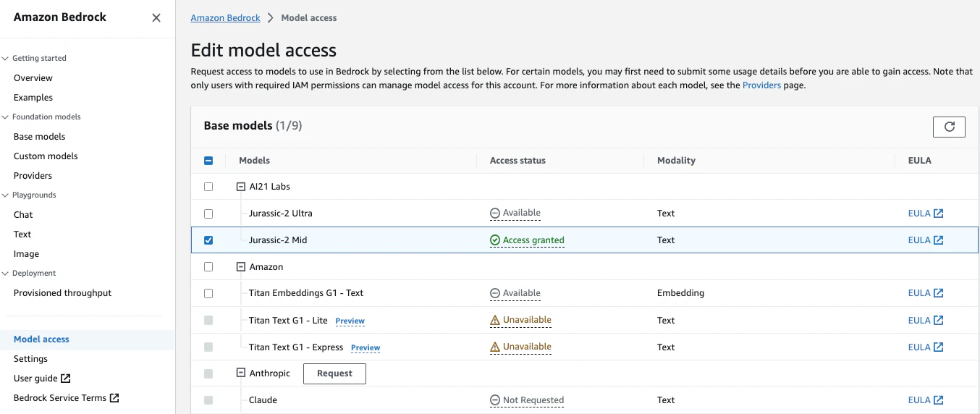Select Model access in sidebar
The width and height of the screenshot is (980, 414).
point(42,339)
